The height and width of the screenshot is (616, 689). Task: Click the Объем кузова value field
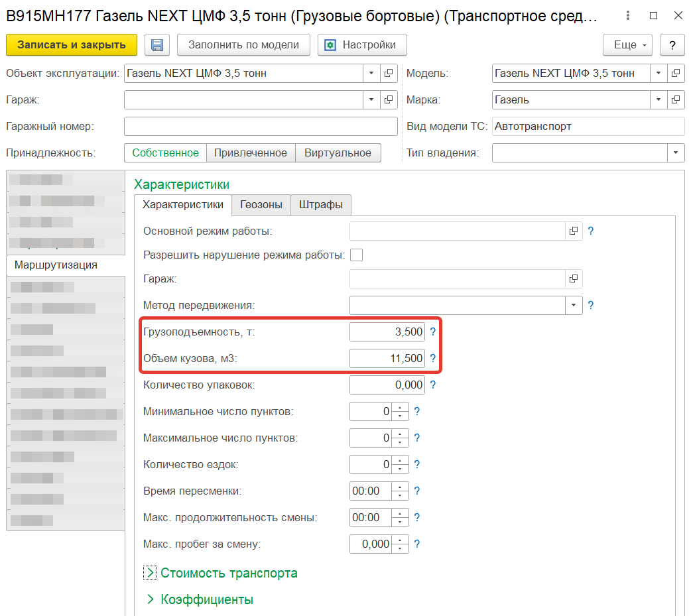387,359
